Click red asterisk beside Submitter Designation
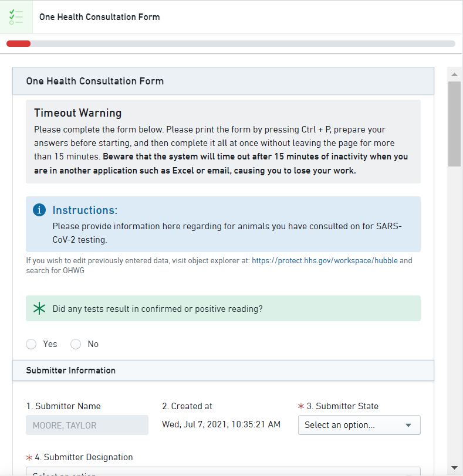This screenshot has width=463, height=476. tap(29, 457)
